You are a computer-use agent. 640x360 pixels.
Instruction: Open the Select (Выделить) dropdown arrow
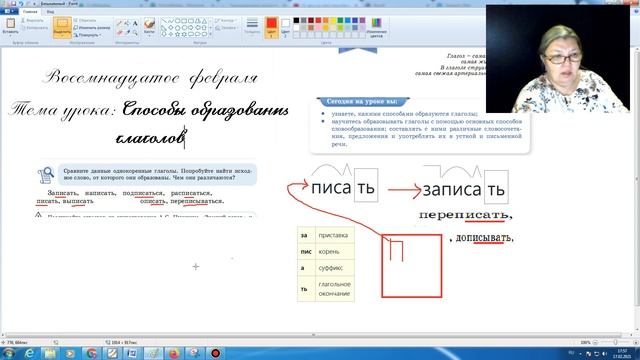[62, 35]
